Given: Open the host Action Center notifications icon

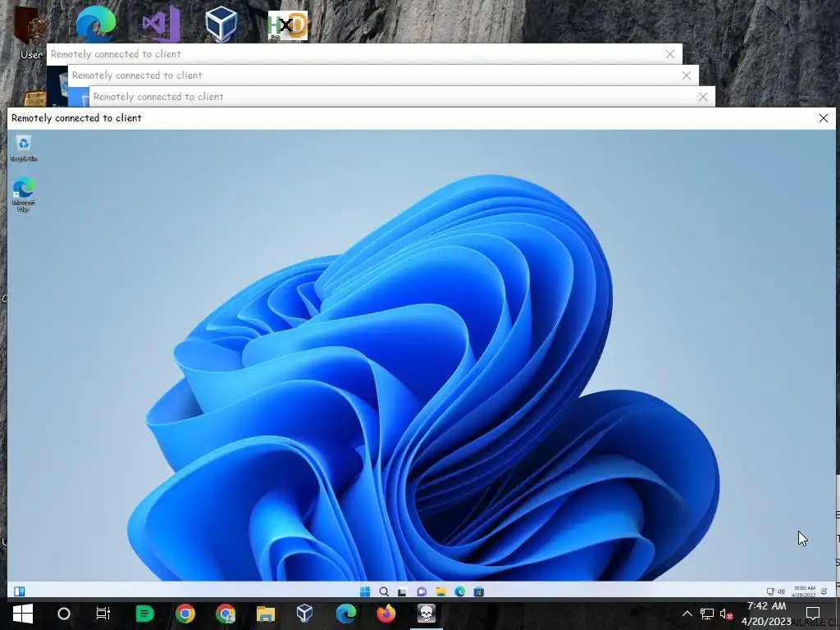Looking at the screenshot, I should (813, 614).
